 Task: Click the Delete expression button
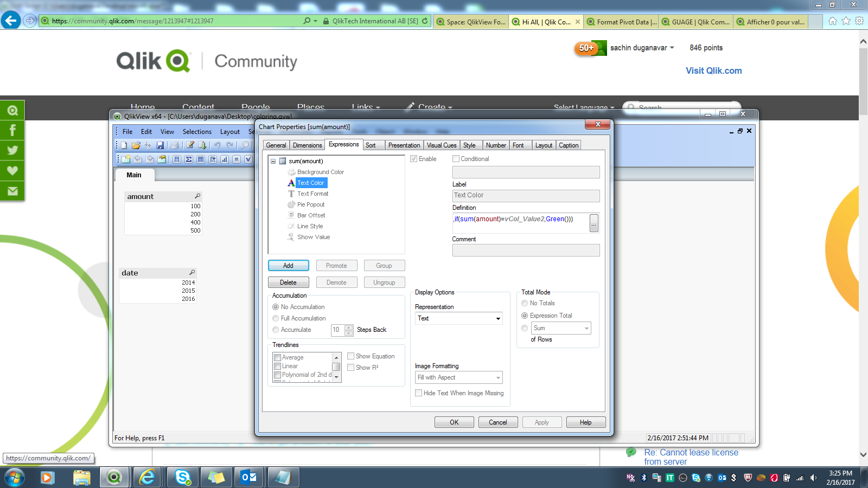(288, 282)
